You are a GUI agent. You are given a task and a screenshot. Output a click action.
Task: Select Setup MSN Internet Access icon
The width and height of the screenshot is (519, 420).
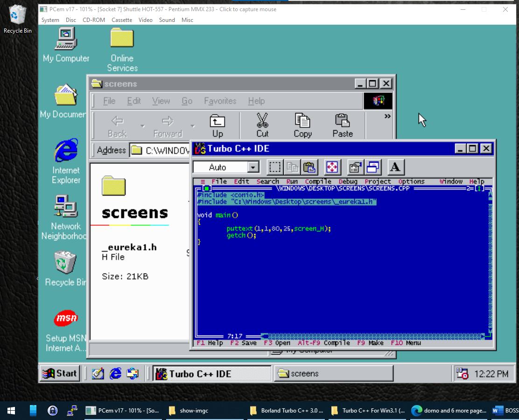pyautogui.click(x=65, y=331)
